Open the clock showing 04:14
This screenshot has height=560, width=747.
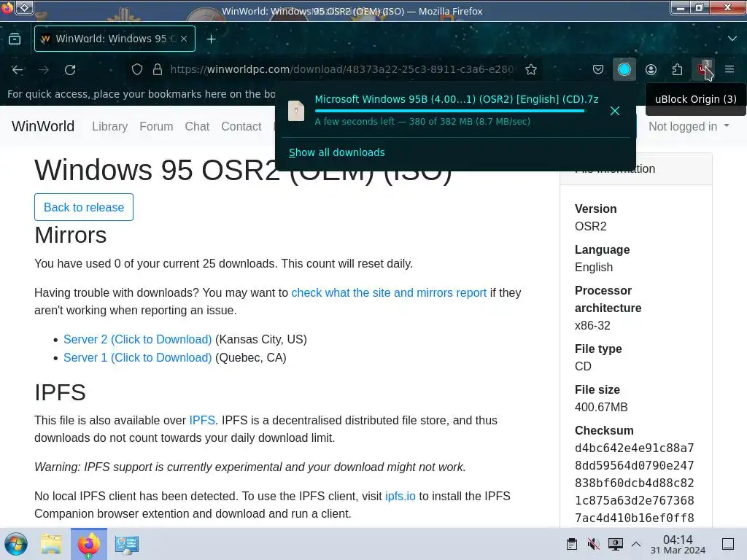(678, 544)
